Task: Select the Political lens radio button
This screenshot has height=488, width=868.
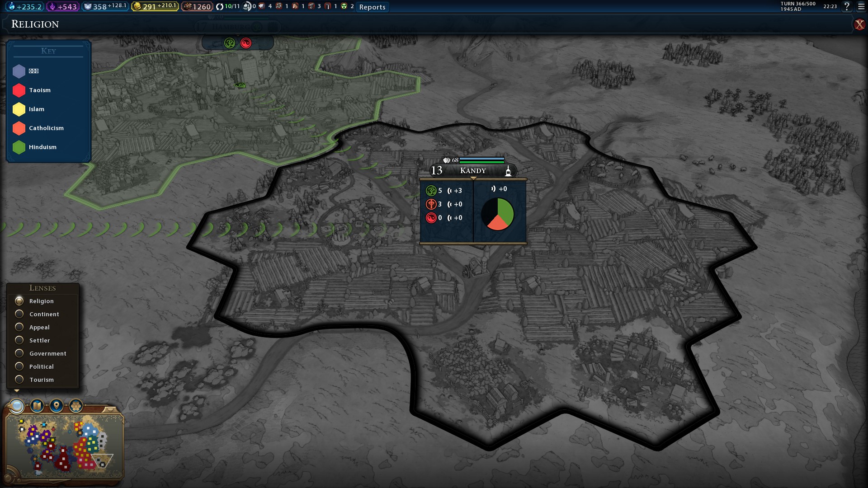Action: tap(19, 366)
